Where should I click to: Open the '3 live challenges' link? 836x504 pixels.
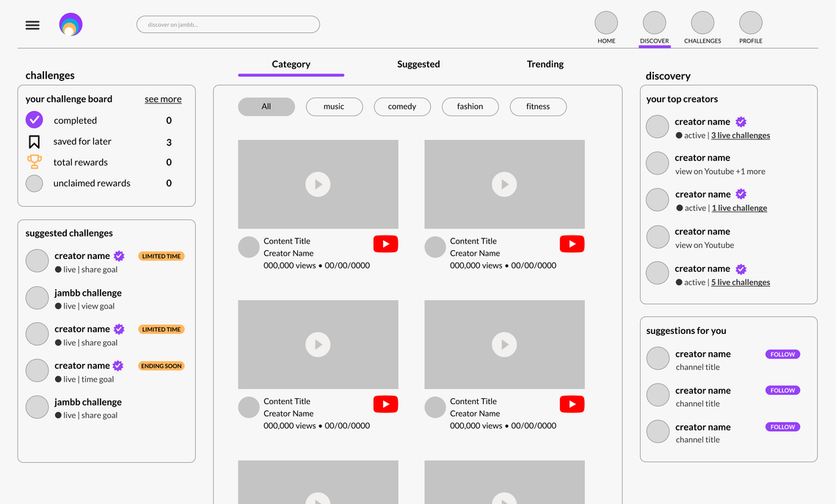(741, 135)
